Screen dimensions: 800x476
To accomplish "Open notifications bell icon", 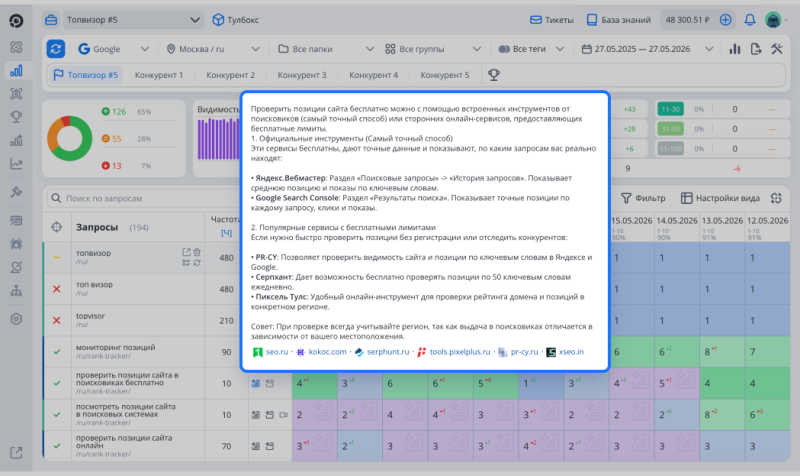I will click(749, 20).
